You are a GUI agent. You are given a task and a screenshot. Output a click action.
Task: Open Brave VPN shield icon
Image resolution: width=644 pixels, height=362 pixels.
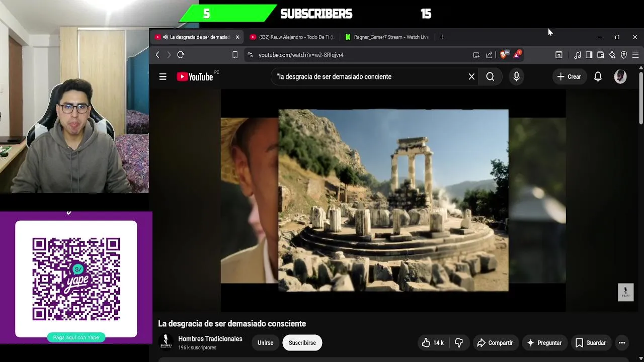(624, 55)
